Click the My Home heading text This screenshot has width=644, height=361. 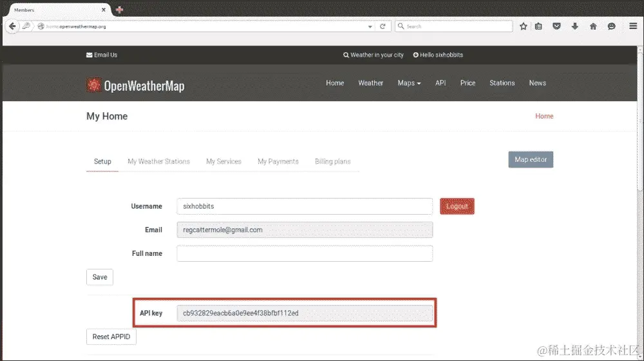(107, 117)
